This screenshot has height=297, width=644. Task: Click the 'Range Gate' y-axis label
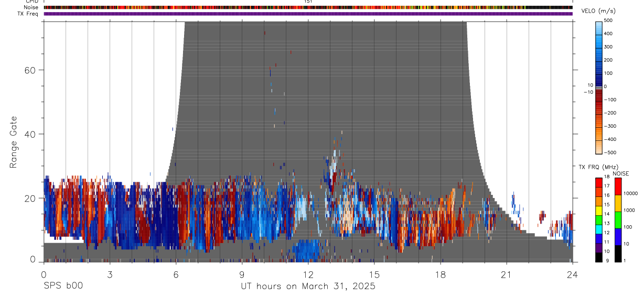click(x=14, y=142)
